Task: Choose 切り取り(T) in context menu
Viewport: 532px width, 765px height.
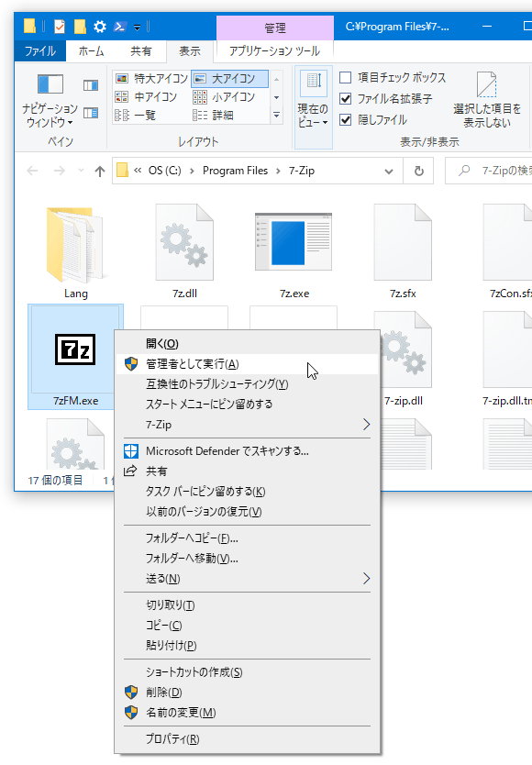Action: click(248, 605)
